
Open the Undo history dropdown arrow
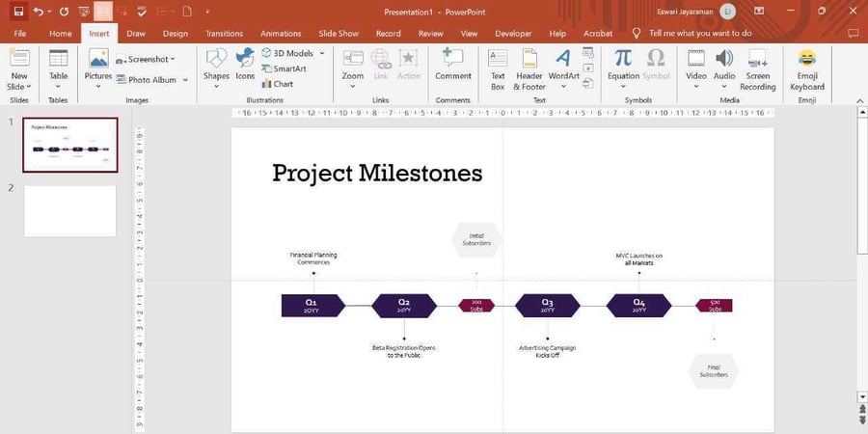pos(49,11)
